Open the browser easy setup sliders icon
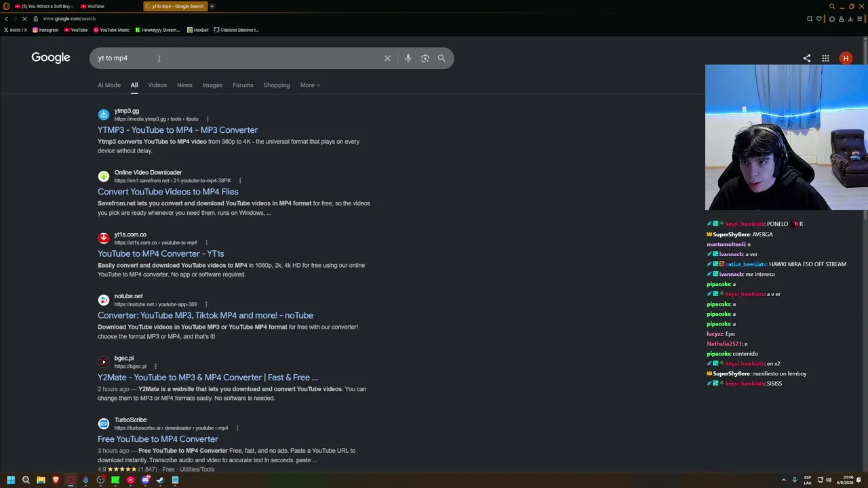This screenshot has height=488, width=868. pos(860,19)
